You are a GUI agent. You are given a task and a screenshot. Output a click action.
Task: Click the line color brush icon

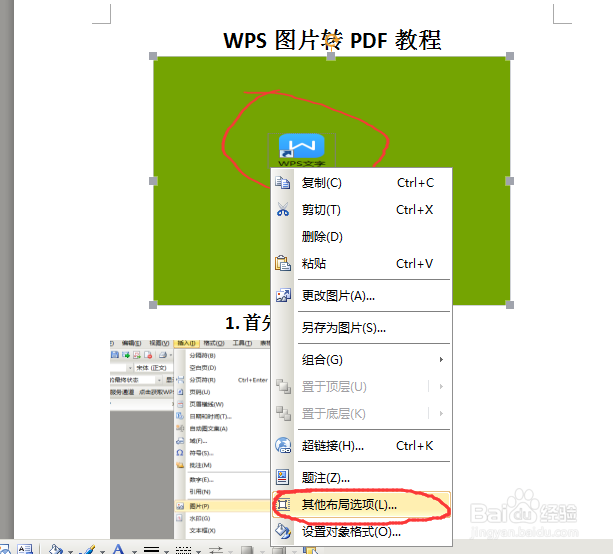(88, 549)
